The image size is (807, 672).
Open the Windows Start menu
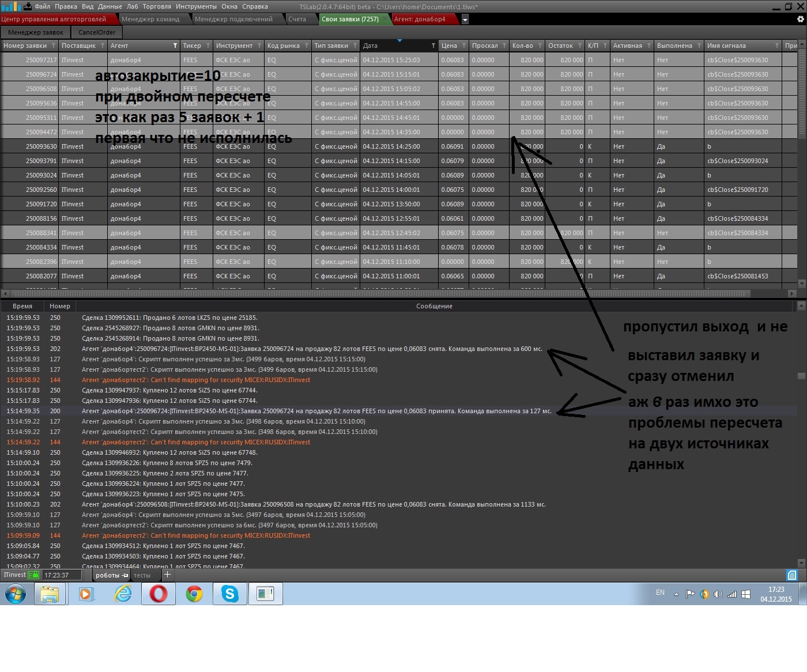16,594
